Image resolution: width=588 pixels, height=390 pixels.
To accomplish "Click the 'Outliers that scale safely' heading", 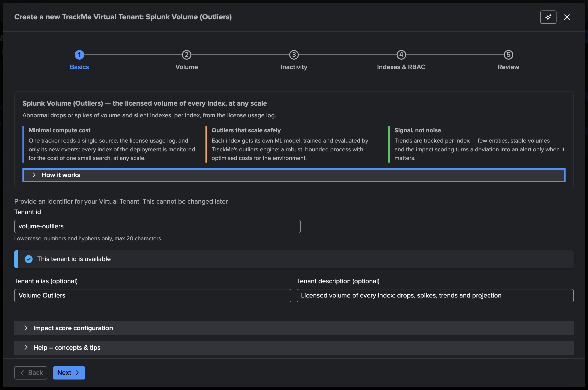I will point(246,130).
